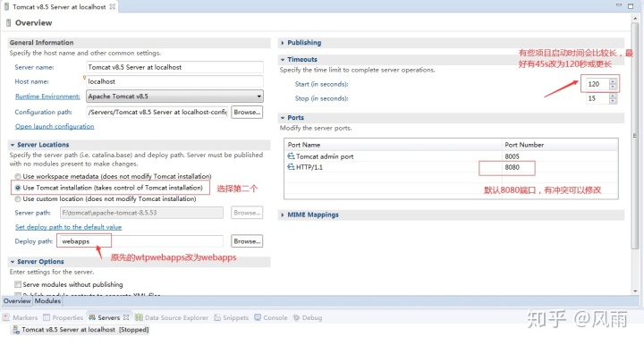Browse for the Deploy path
This screenshot has width=644, height=345.
pyautogui.click(x=247, y=241)
